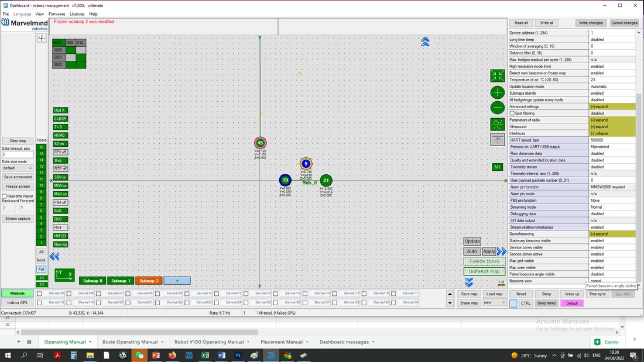Collapse the Interfaces settings section
This screenshot has height=362, width=644.
[612, 133]
